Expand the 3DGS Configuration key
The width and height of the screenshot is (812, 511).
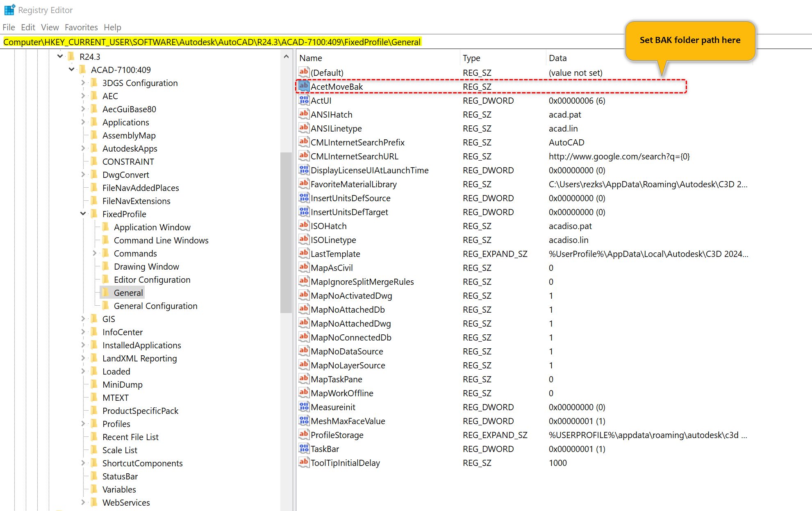pyautogui.click(x=83, y=82)
